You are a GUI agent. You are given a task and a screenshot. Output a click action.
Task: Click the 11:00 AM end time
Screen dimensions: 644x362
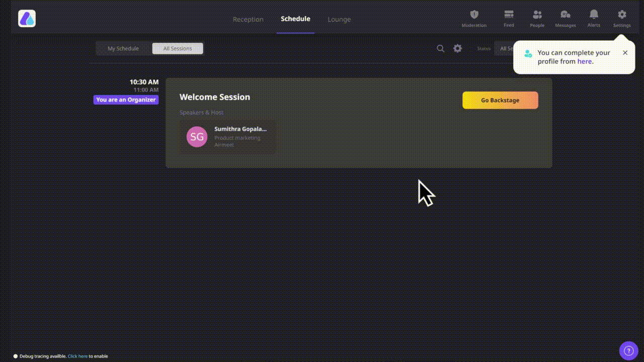coord(146,90)
